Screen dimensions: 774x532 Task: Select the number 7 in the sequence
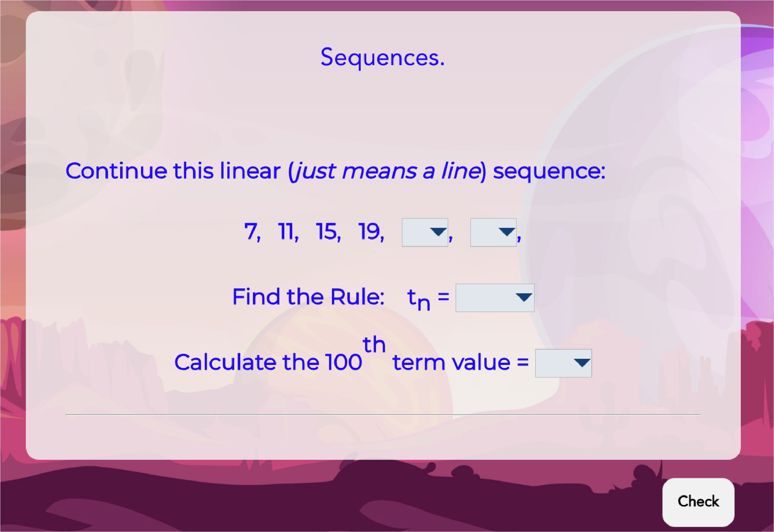click(252, 231)
